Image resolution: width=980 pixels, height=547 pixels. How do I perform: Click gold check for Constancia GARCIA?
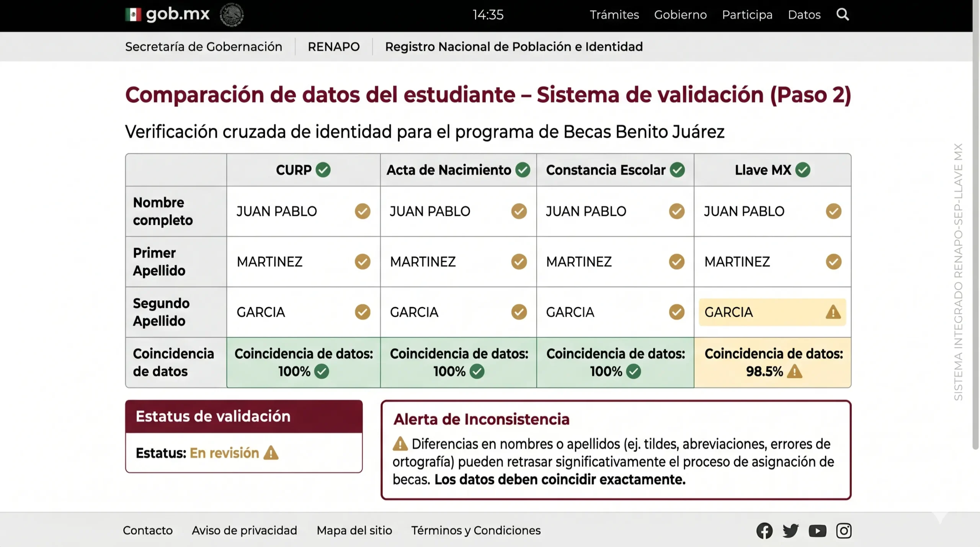(x=677, y=312)
